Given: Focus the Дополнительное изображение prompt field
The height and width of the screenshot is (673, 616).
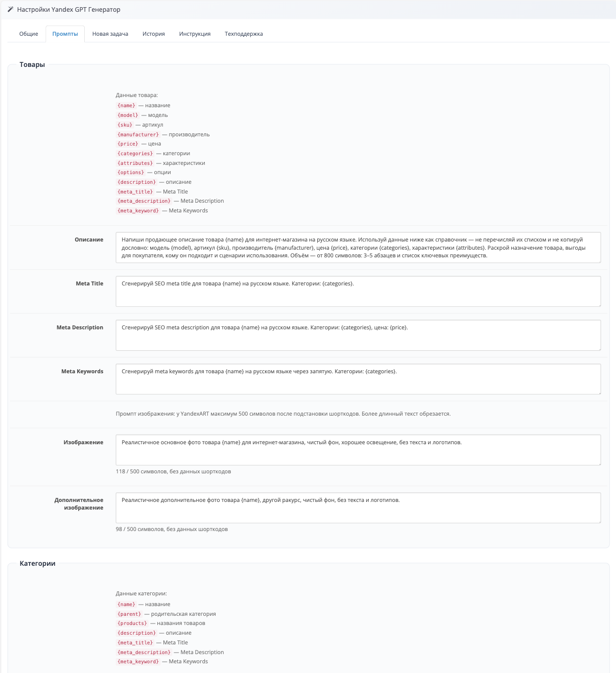Looking at the screenshot, I should (x=358, y=508).
